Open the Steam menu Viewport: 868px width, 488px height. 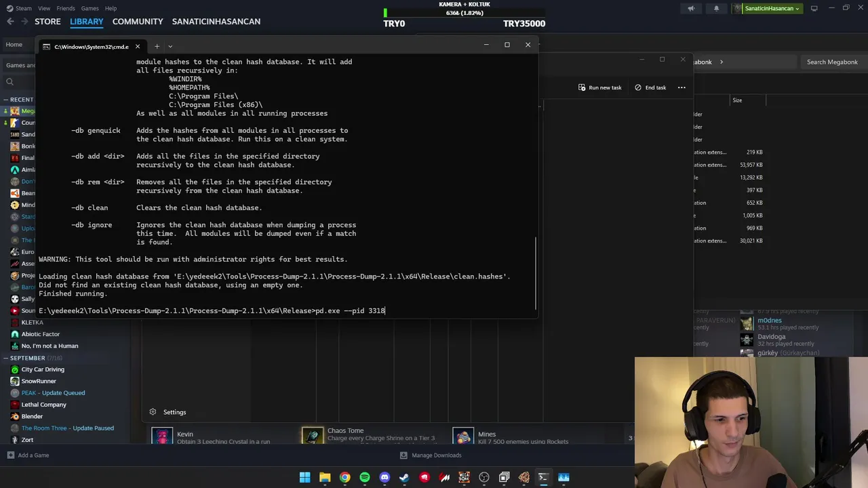point(23,8)
